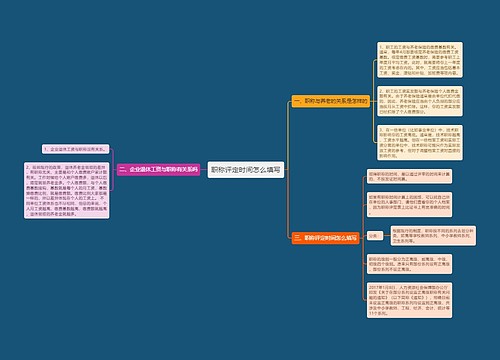Click connector between 分类 and its child note
The height and width of the screenshot is (360, 500).
click(387, 236)
